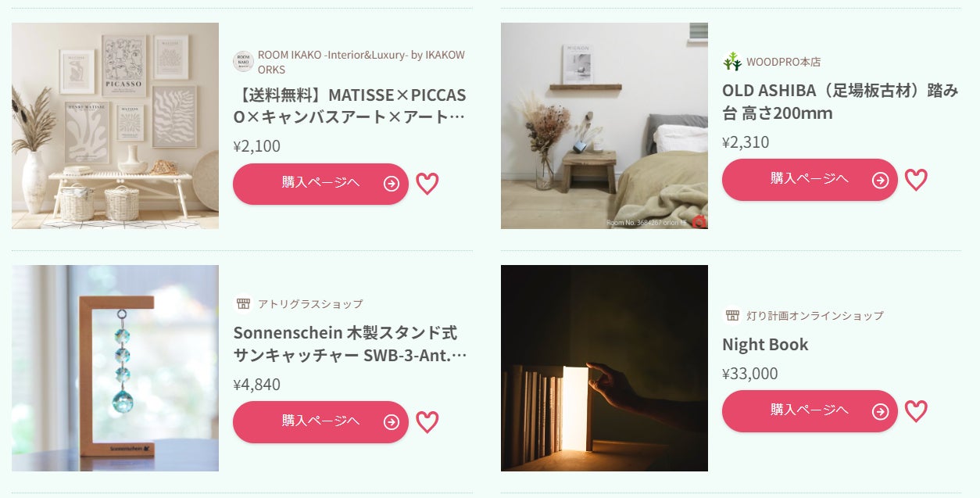Click the storefront icon beside 灯り計画オンラインショップ
The image size is (980, 498).
pyautogui.click(x=732, y=315)
